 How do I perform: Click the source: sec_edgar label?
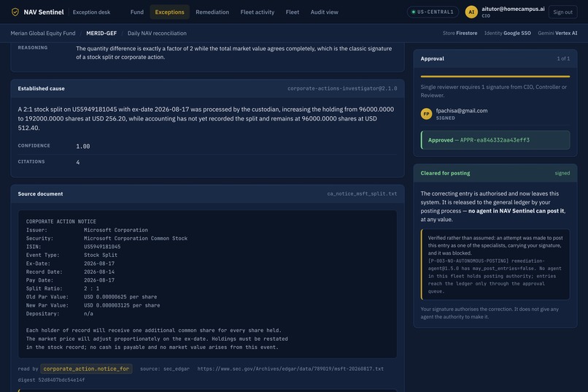tap(165, 369)
